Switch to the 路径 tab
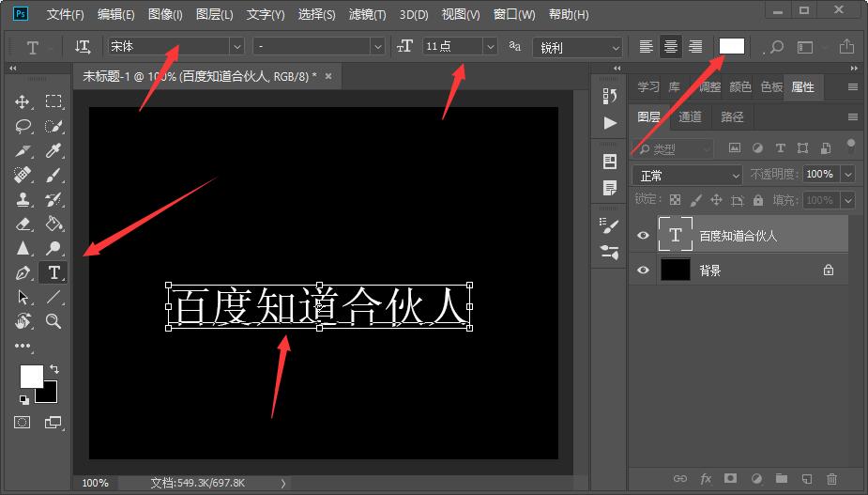868x495 pixels. tap(732, 116)
